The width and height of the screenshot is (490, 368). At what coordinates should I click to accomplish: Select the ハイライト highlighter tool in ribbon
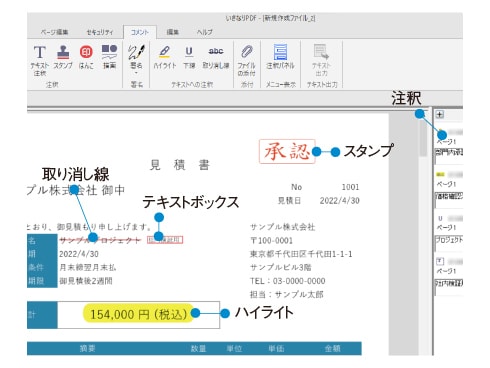[x=165, y=57]
